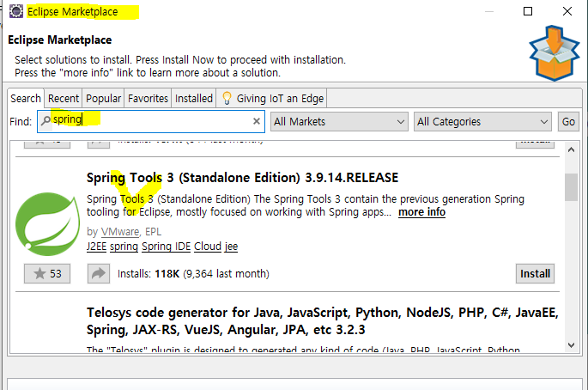Click the magnifier icon in the Find field
Viewport: 588px width, 390px height.
(45, 120)
